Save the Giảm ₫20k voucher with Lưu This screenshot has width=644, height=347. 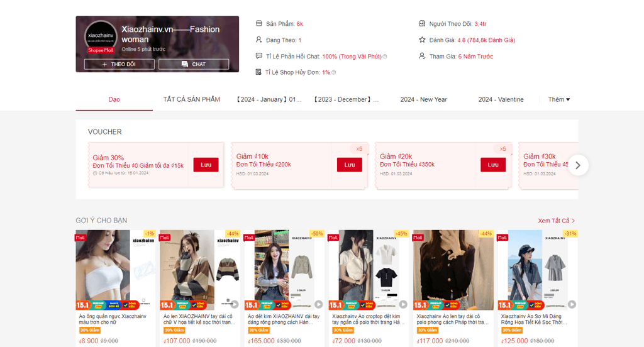pyautogui.click(x=493, y=165)
